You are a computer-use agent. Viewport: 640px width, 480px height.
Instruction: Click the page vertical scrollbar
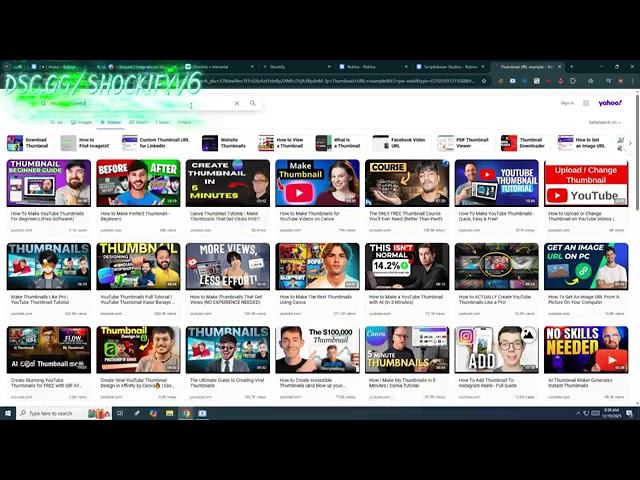click(637, 155)
